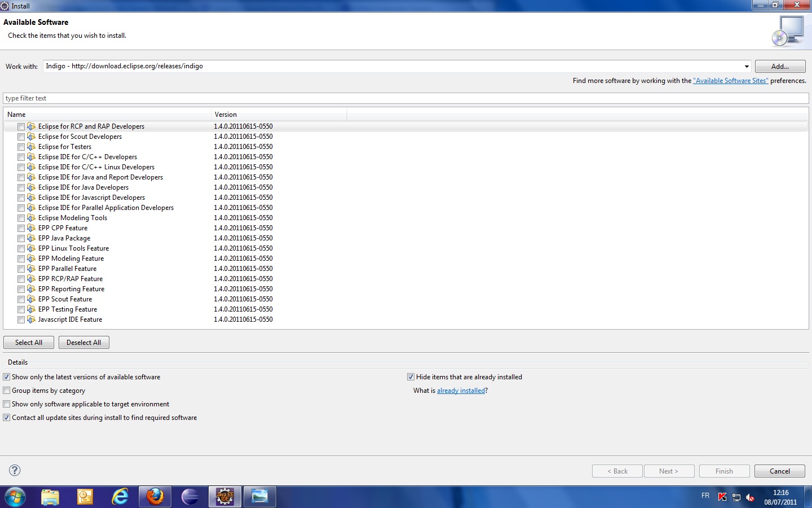
Task: Check Eclipse IDE for Java Developers
Action: click(x=21, y=187)
